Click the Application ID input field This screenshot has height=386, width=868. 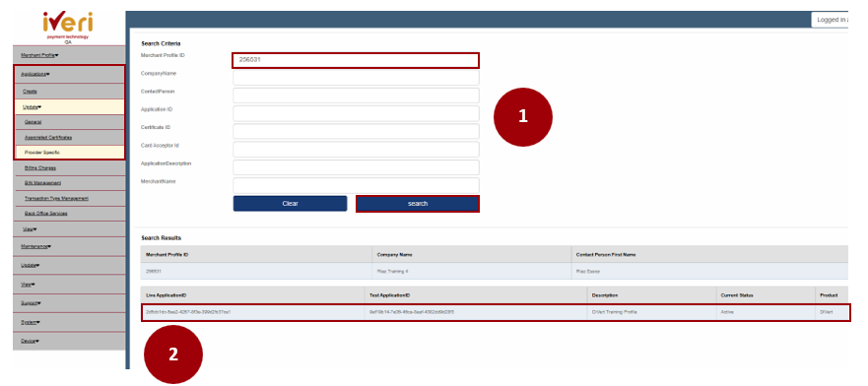point(356,113)
